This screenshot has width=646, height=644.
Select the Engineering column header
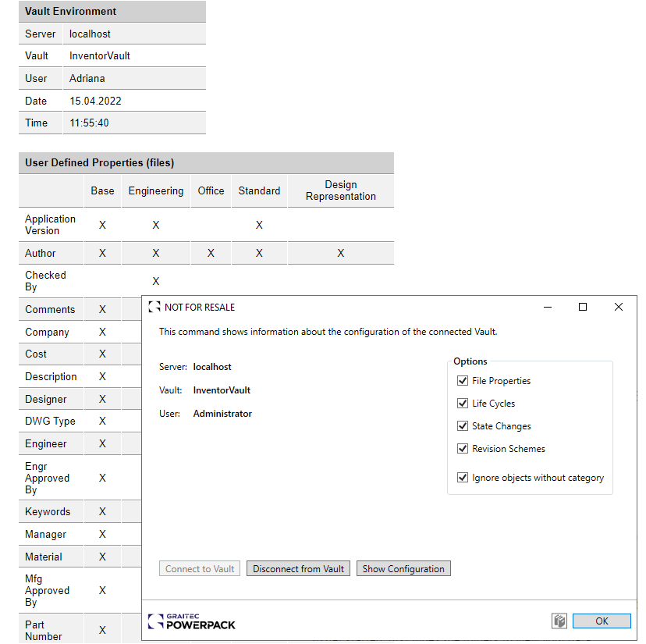[156, 190]
